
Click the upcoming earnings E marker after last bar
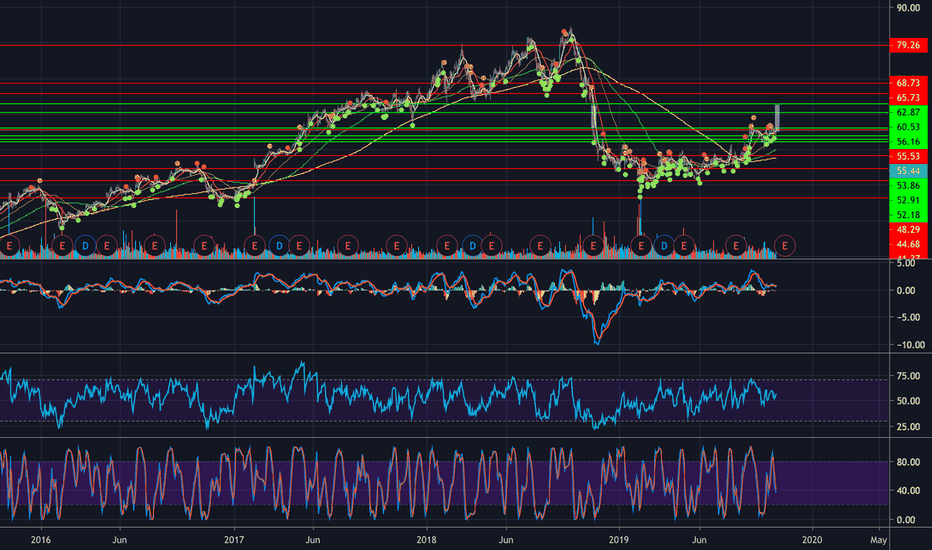[x=785, y=246]
